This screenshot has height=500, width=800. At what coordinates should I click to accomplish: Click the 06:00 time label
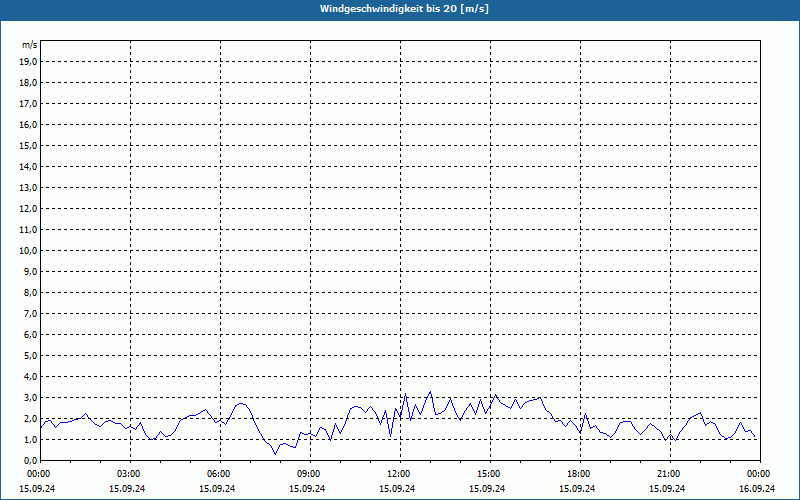point(220,474)
